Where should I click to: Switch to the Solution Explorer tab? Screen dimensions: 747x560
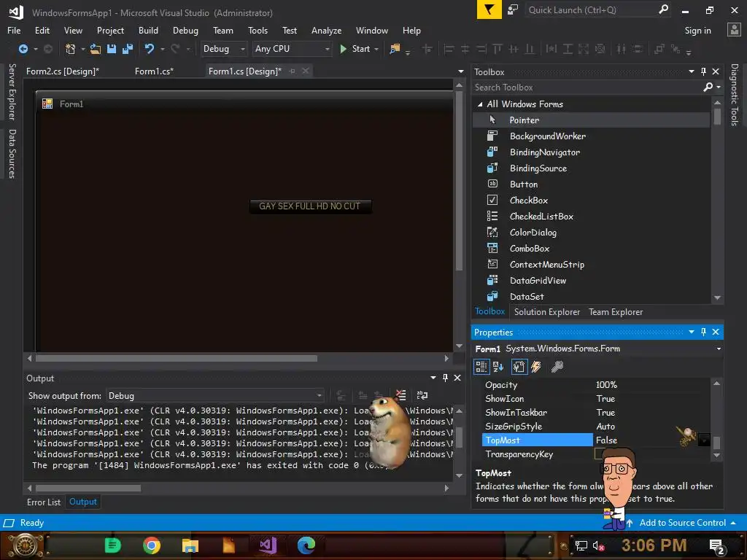tap(547, 312)
